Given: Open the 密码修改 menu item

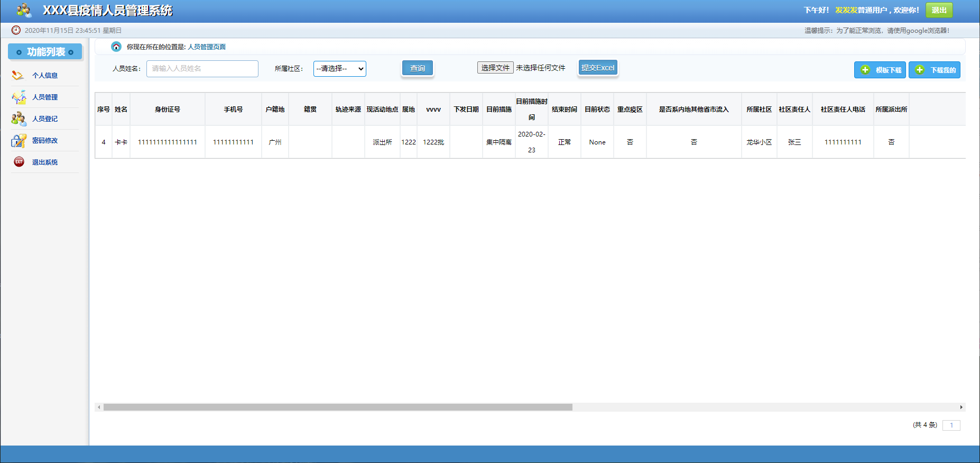Looking at the screenshot, I should tap(45, 140).
